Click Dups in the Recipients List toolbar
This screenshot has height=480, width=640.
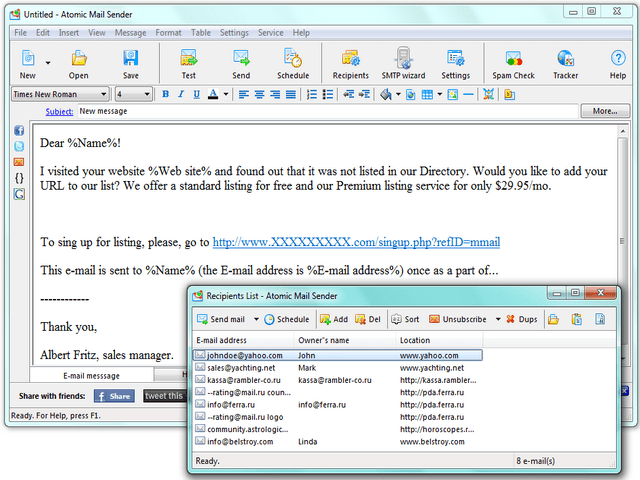[x=521, y=319]
